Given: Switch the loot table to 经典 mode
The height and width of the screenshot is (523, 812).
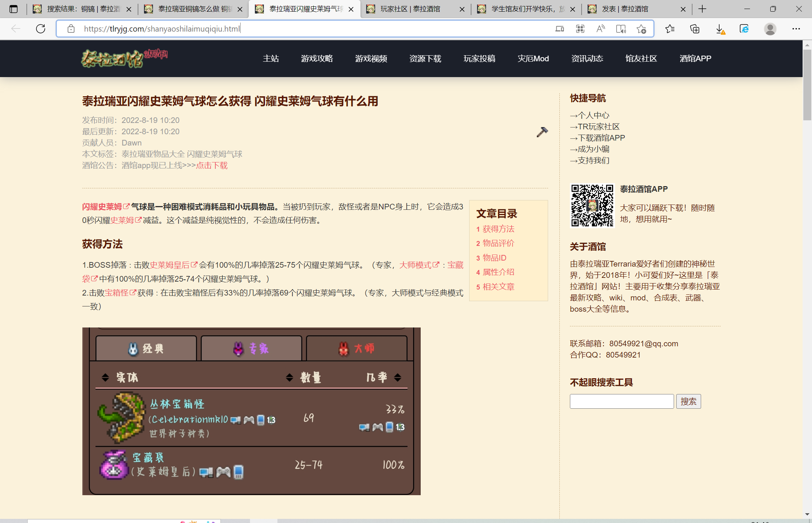Looking at the screenshot, I should point(146,349).
